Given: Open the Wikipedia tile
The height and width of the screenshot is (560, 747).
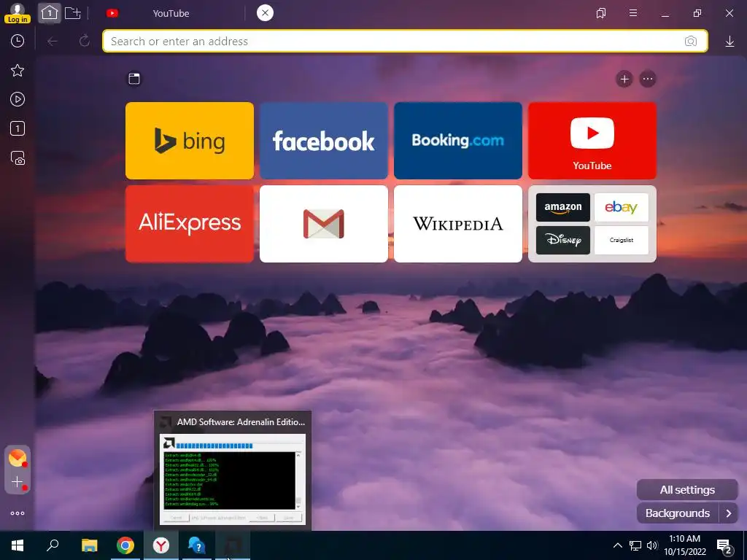Looking at the screenshot, I should click(x=458, y=224).
